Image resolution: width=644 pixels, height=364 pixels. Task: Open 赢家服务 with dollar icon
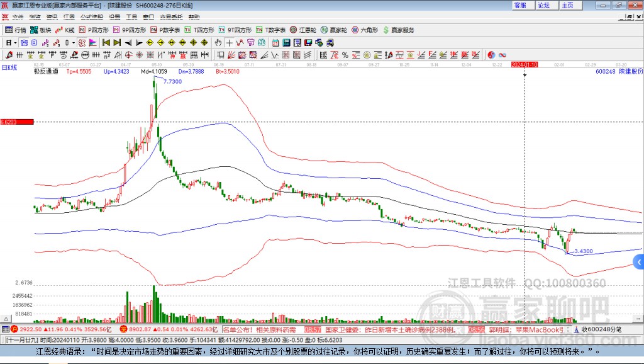point(398,30)
